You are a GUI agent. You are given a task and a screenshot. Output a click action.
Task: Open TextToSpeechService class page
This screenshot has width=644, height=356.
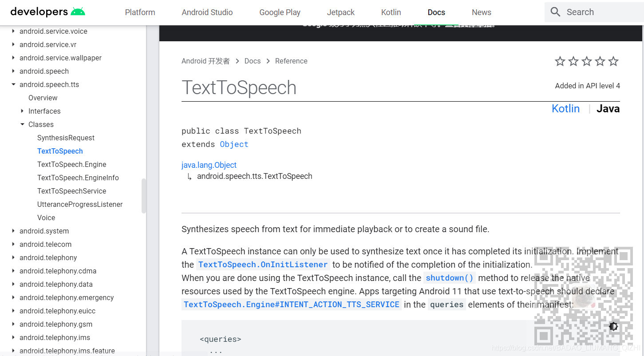(72, 191)
